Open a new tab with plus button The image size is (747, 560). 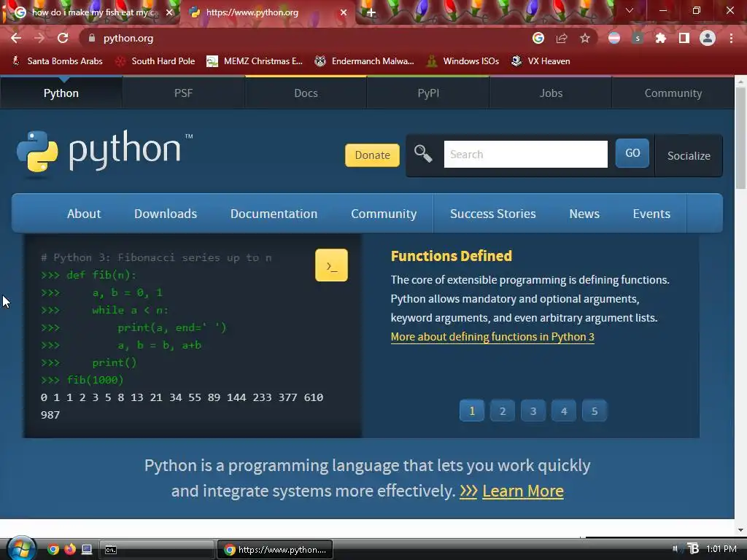click(x=371, y=13)
